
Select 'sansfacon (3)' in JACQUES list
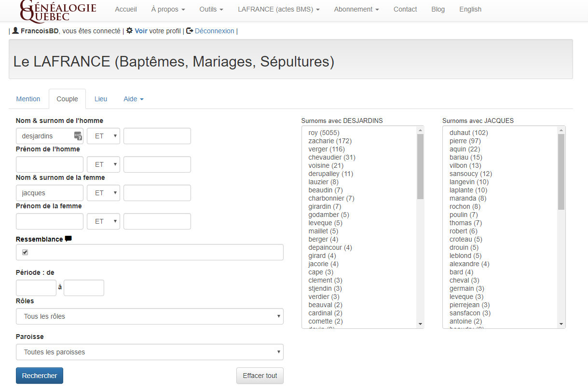pos(470,313)
